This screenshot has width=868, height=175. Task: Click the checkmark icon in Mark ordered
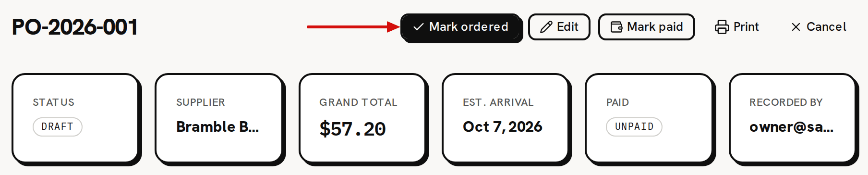coord(418,27)
